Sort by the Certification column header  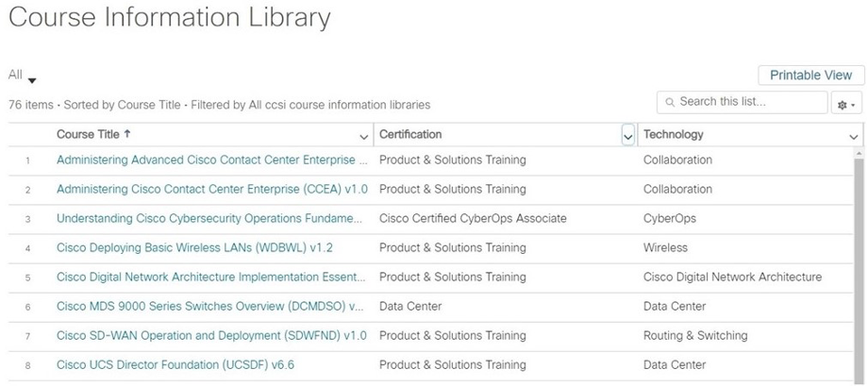[x=410, y=134]
